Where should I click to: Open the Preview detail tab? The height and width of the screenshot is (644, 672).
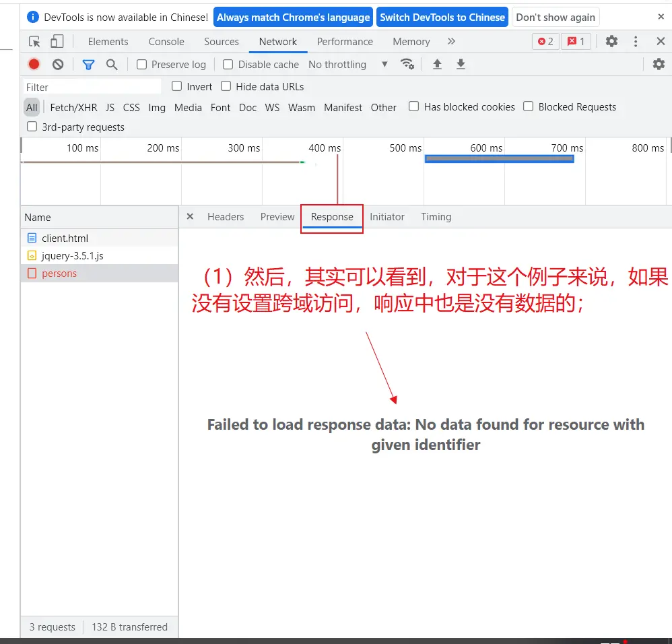277,216
